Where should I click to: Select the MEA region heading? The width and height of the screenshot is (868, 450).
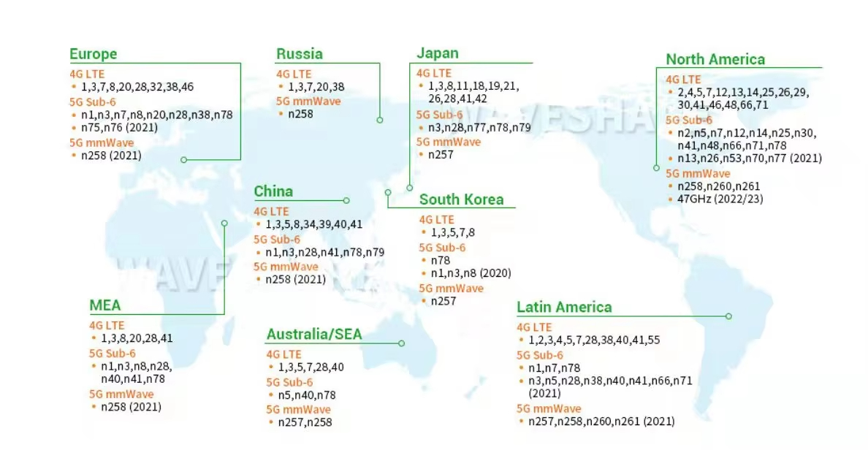[x=105, y=305]
